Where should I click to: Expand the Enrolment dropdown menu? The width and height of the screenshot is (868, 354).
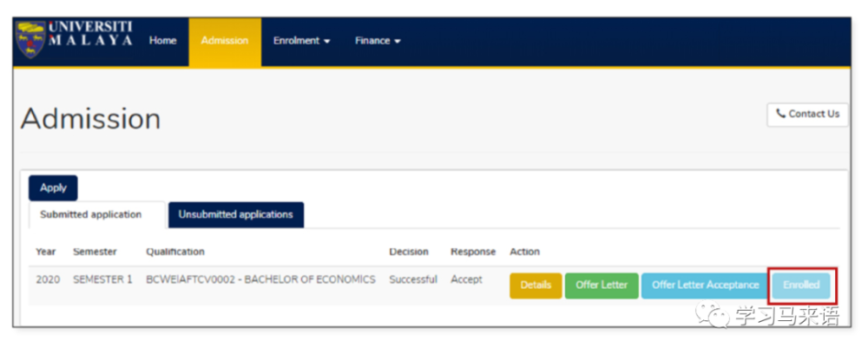[x=301, y=41]
